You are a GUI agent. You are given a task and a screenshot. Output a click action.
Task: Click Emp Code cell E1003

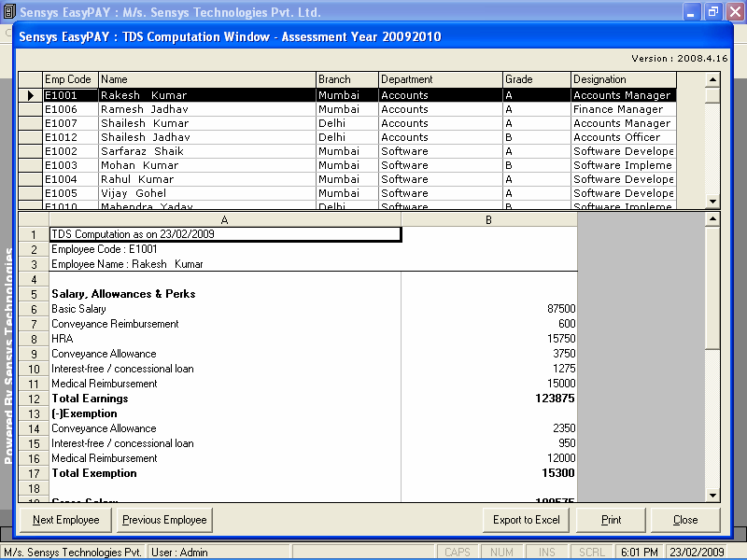coord(70,165)
